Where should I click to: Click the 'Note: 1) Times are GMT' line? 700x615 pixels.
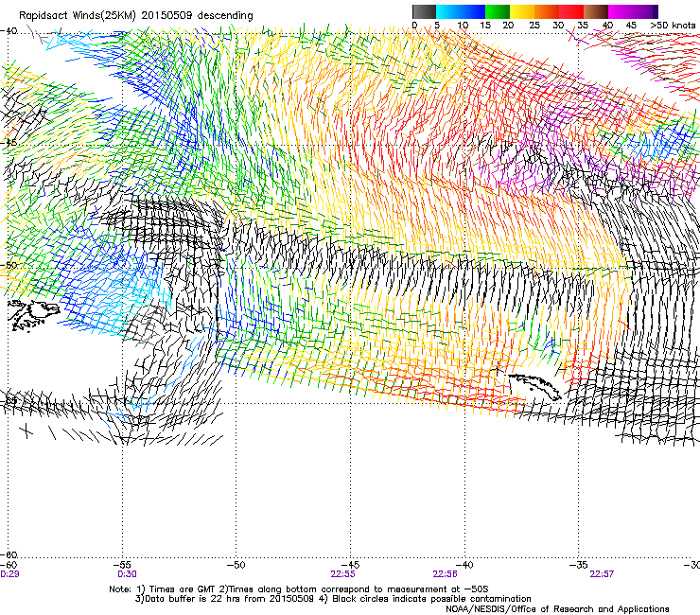(x=299, y=589)
